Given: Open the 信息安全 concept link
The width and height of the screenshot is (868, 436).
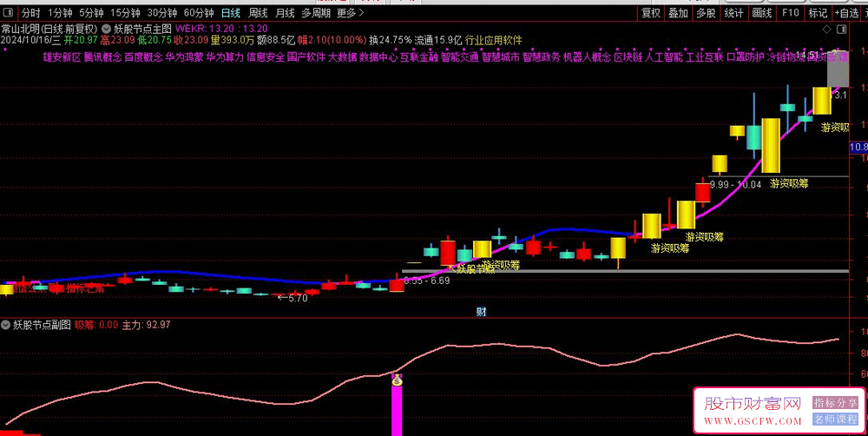Looking at the screenshot, I should (266, 56).
